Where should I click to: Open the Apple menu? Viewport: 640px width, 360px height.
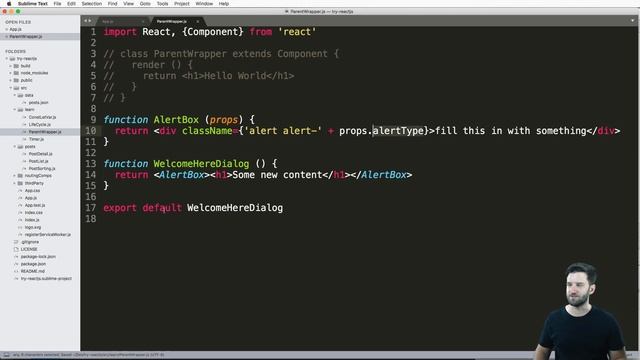9,4
